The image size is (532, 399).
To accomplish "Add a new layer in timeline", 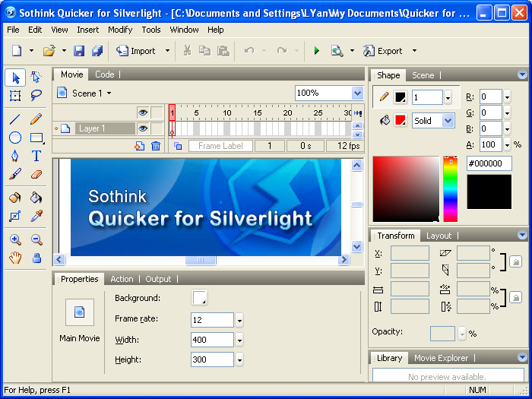I will pyautogui.click(x=139, y=146).
